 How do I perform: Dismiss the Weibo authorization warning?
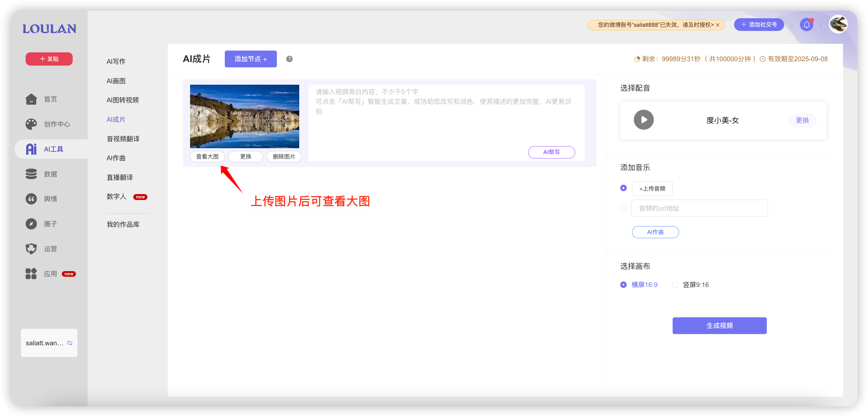(x=718, y=25)
